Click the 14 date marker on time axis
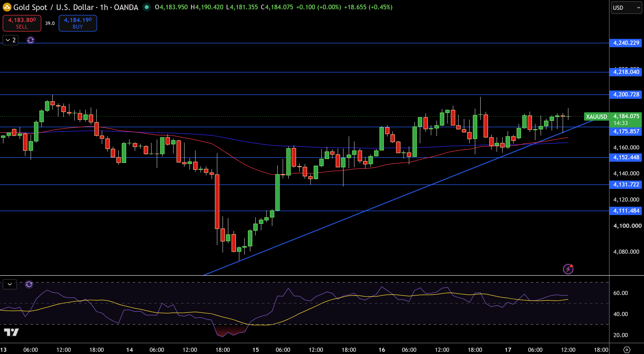The height and width of the screenshot is (354, 644). point(130,350)
